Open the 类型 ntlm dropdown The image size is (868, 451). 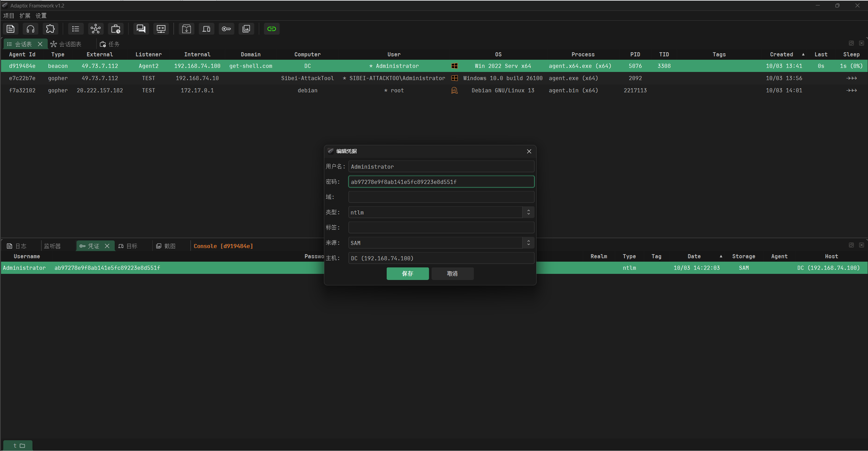[x=441, y=212]
